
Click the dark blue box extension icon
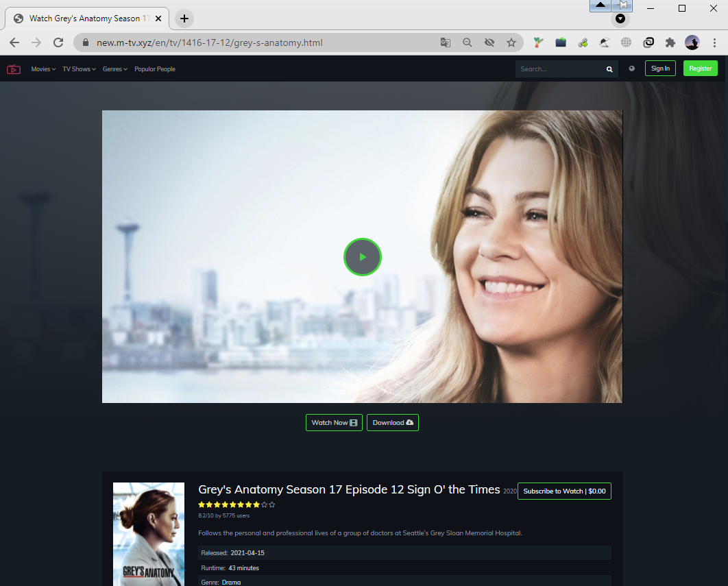(x=560, y=42)
